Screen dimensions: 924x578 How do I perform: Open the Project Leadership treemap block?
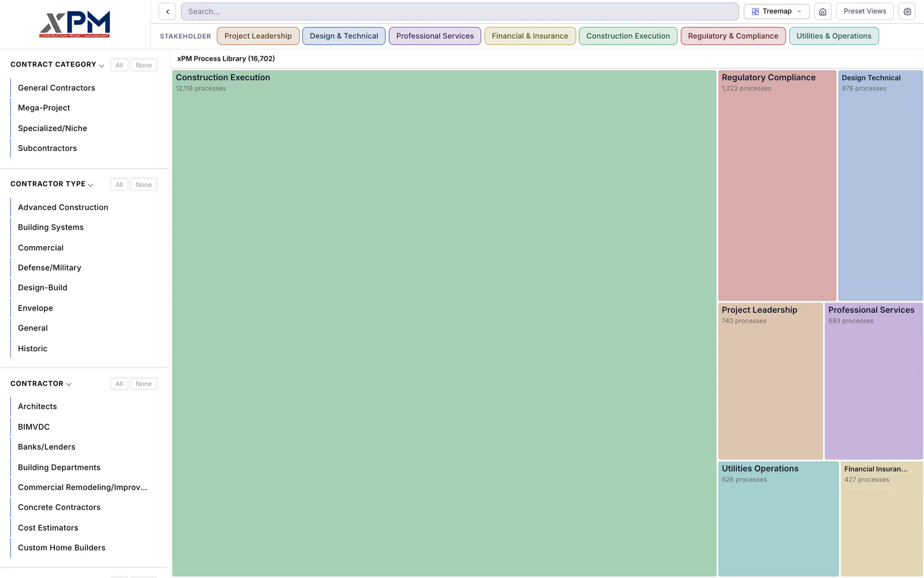[770, 381]
